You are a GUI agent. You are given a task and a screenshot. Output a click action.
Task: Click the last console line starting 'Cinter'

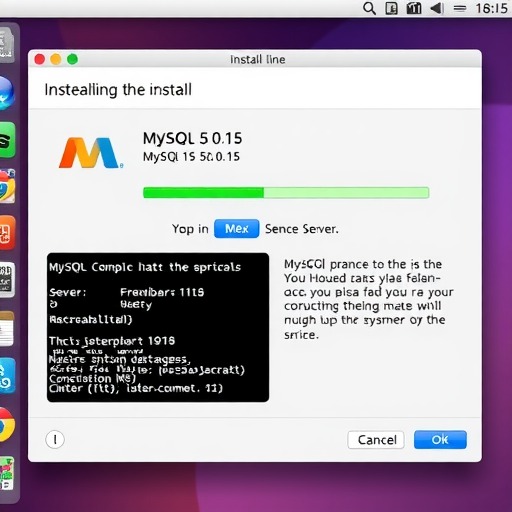point(136,388)
